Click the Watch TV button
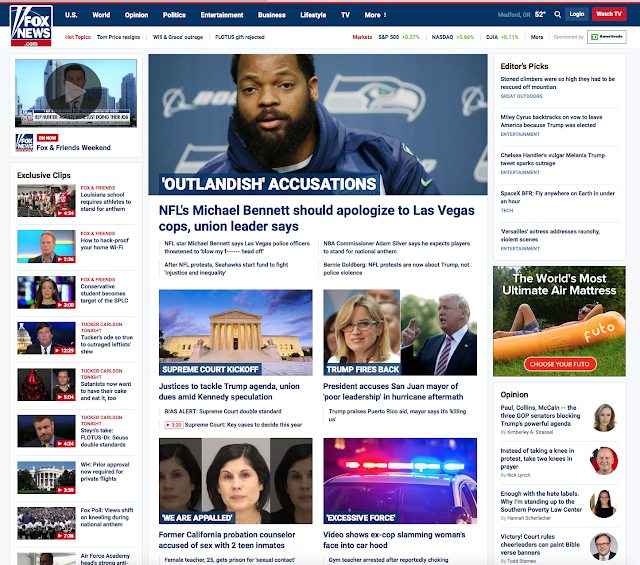 tap(609, 14)
